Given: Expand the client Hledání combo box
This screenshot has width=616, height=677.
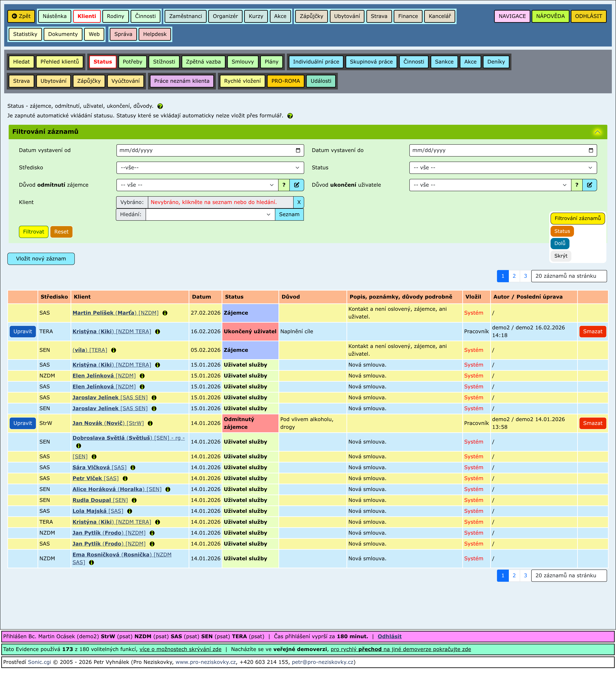Looking at the screenshot, I should point(268,215).
